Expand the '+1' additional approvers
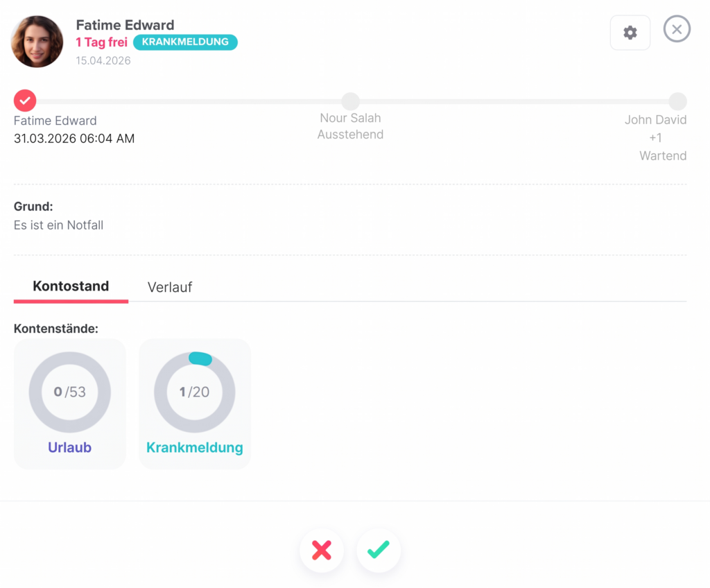Screen dimensions: 710x588 coord(655,138)
